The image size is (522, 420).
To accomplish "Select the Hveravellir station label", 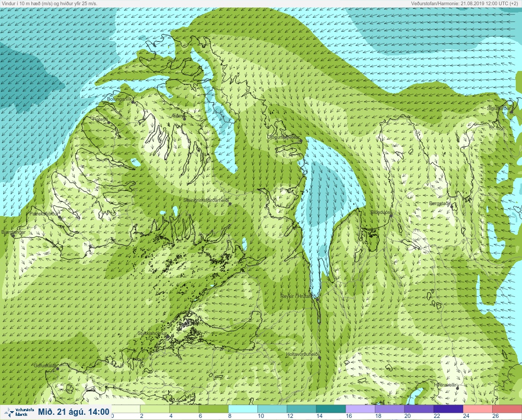I will coord(446,385).
